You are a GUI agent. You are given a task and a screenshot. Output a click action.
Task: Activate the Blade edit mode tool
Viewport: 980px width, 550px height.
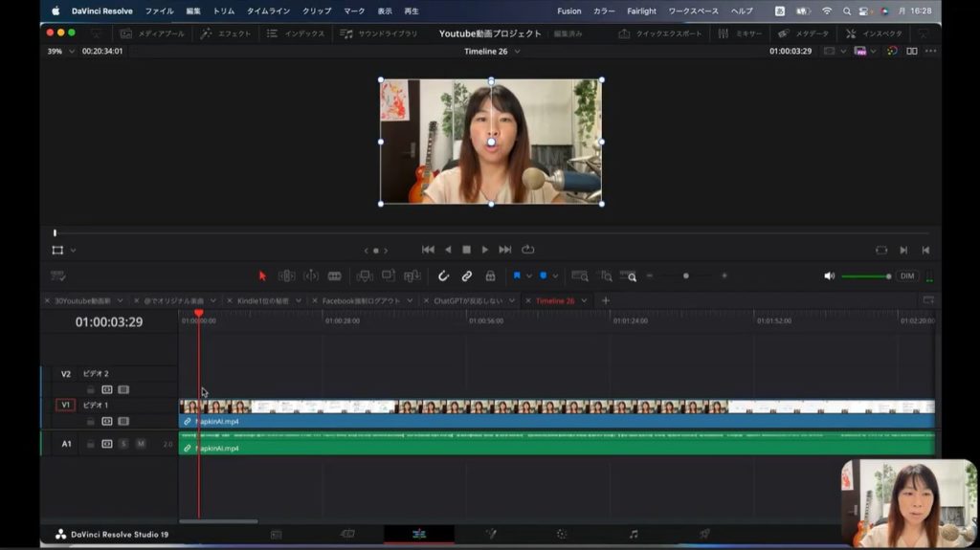tap(334, 275)
